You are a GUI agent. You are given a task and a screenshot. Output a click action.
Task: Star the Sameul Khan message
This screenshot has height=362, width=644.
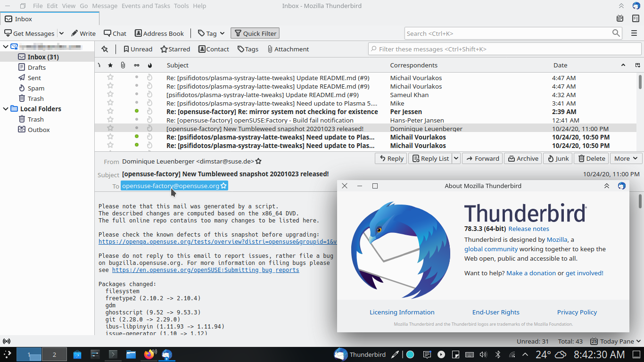(x=110, y=95)
